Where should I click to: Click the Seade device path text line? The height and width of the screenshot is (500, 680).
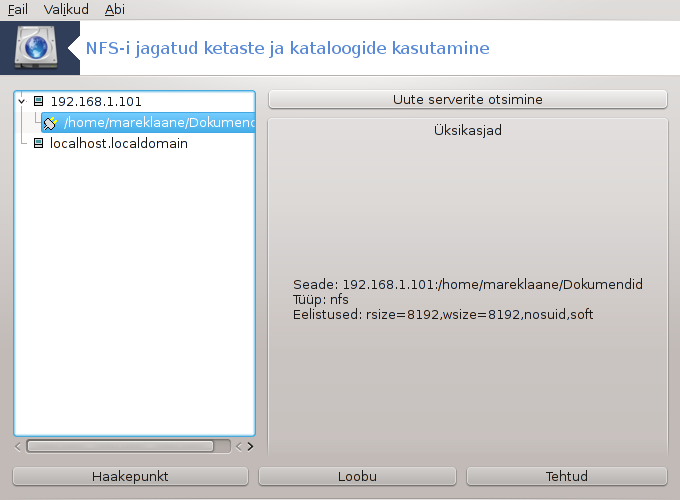[x=468, y=284]
